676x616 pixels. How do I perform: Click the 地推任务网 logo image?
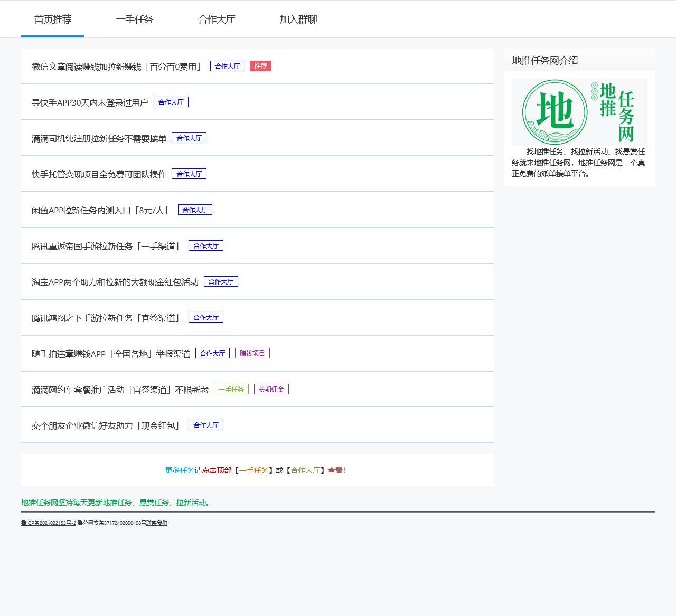coord(579,112)
